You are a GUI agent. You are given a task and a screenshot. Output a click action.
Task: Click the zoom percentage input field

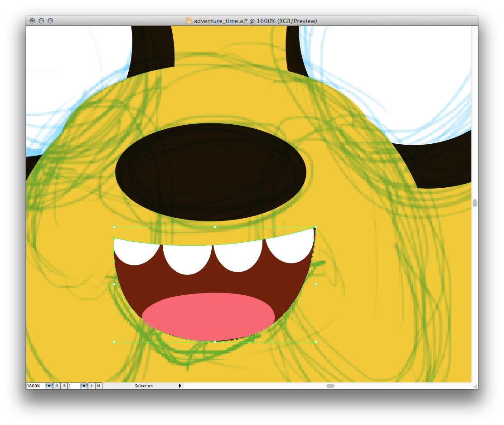36,386
